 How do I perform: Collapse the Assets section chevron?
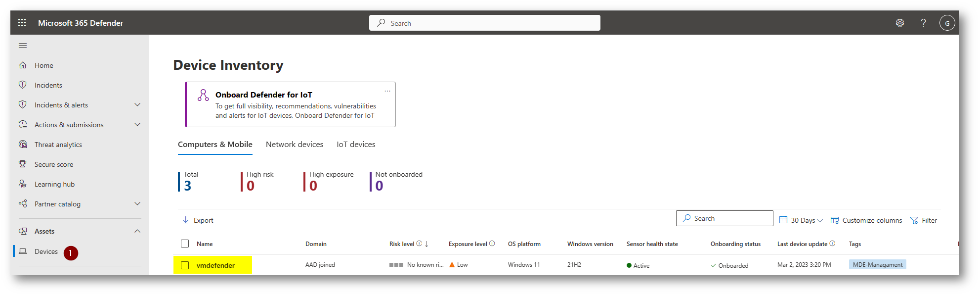(137, 231)
